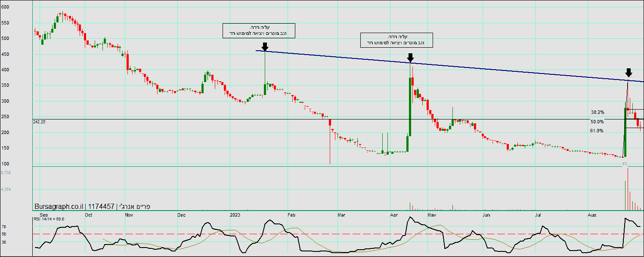Click the 550 price axis label

tap(5, 23)
